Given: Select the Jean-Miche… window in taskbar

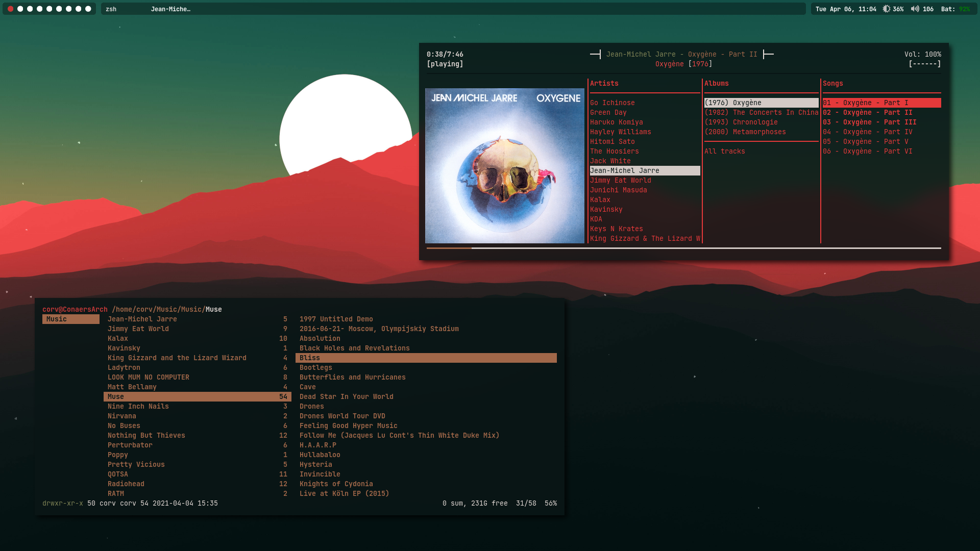Looking at the screenshot, I should point(170,9).
